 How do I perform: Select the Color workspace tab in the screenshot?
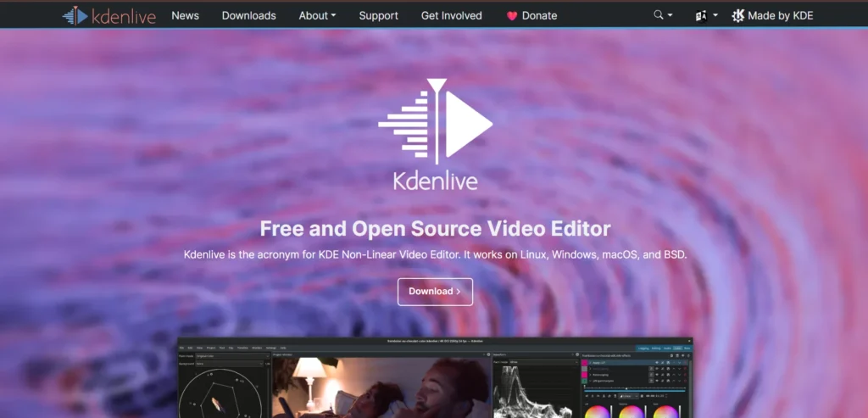click(x=678, y=348)
